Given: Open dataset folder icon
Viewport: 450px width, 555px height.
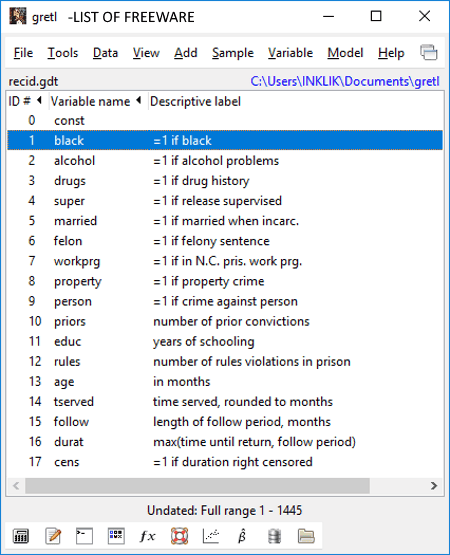Looking at the screenshot, I should [x=306, y=536].
